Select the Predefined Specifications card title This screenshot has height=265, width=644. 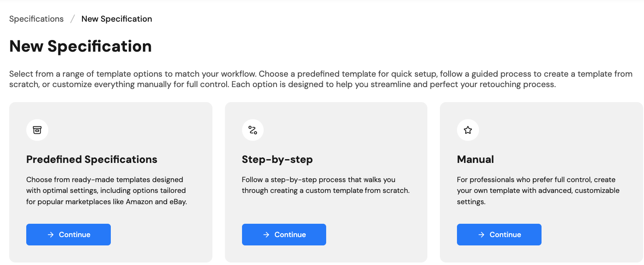tap(92, 159)
